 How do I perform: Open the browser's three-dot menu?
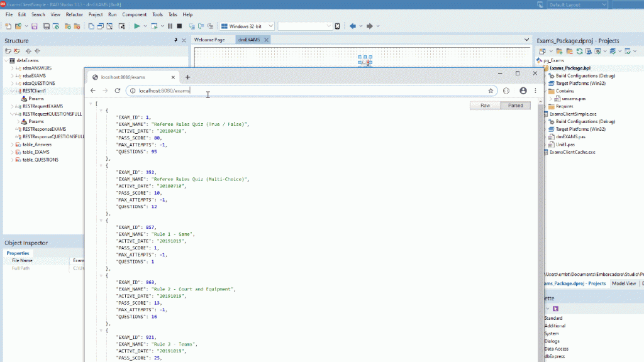[535, 90]
